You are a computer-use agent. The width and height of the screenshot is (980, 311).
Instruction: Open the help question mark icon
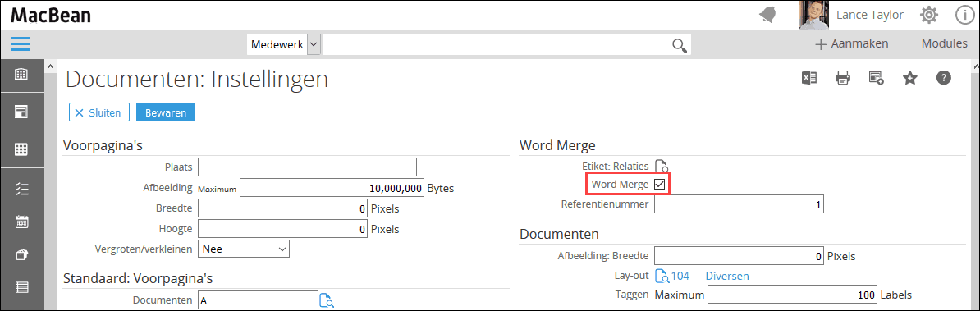(943, 78)
